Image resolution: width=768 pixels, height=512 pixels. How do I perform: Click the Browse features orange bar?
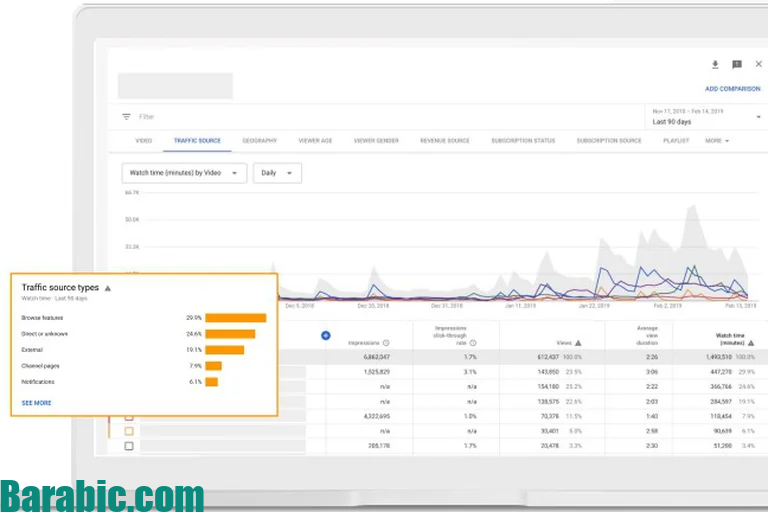click(x=236, y=318)
